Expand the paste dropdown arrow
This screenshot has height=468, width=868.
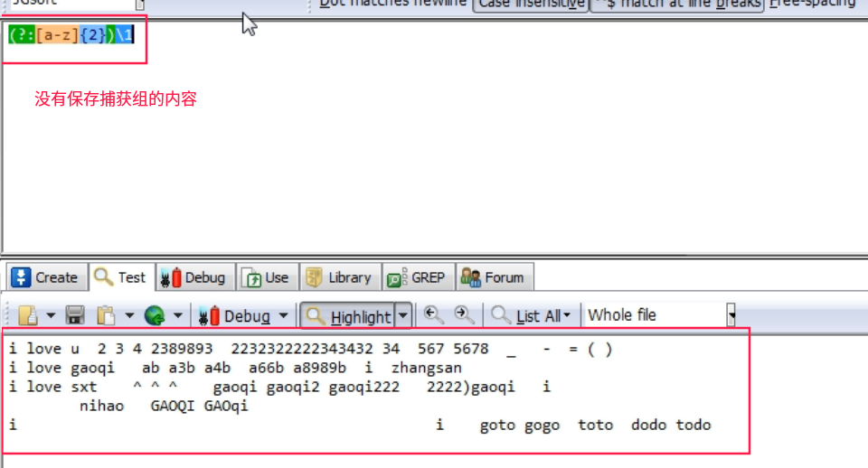pyautogui.click(x=129, y=315)
